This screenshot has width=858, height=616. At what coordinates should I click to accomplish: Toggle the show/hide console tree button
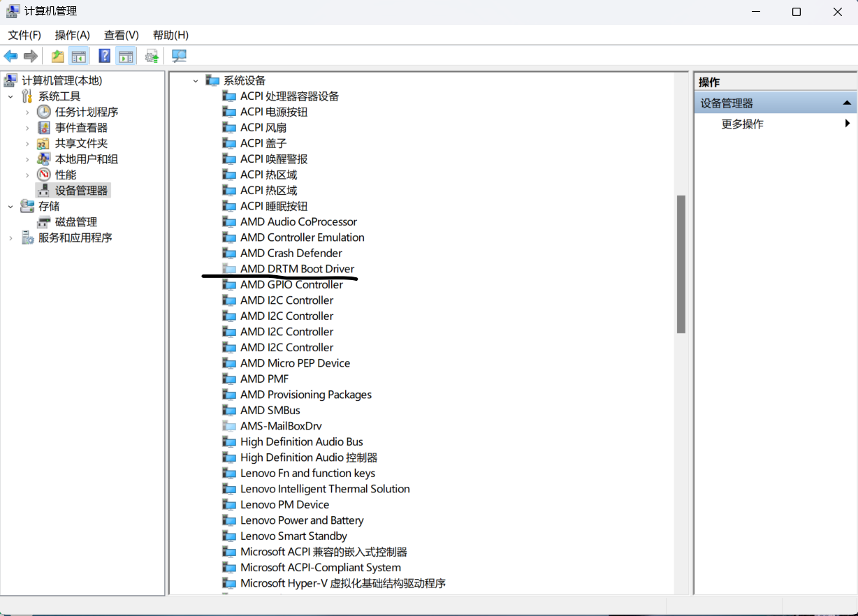click(79, 57)
